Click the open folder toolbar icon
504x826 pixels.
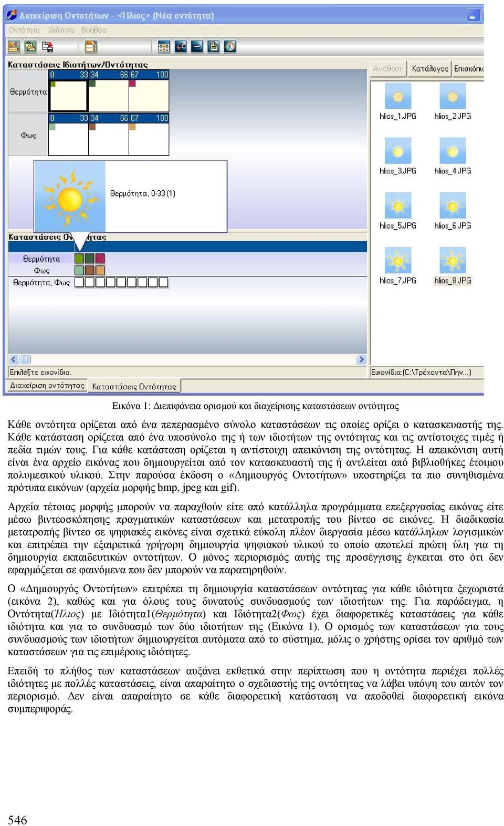coord(30,47)
